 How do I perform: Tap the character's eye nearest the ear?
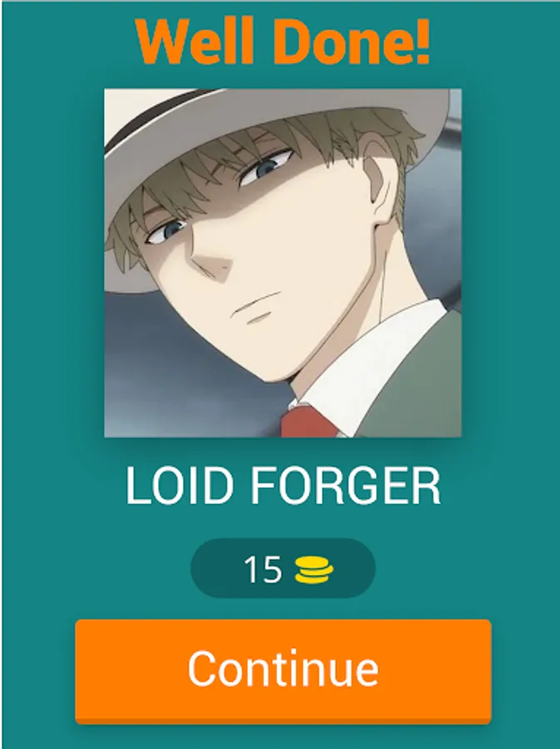tap(265, 168)
